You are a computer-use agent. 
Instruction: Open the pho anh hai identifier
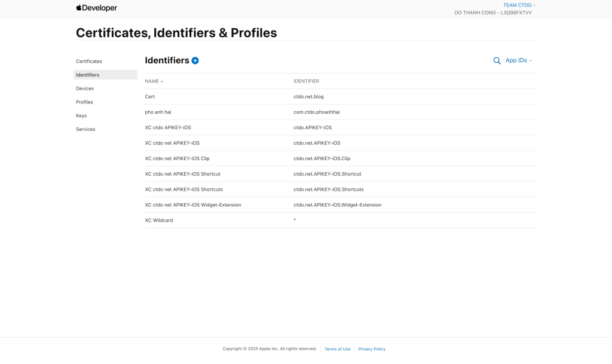click(158, 112)
